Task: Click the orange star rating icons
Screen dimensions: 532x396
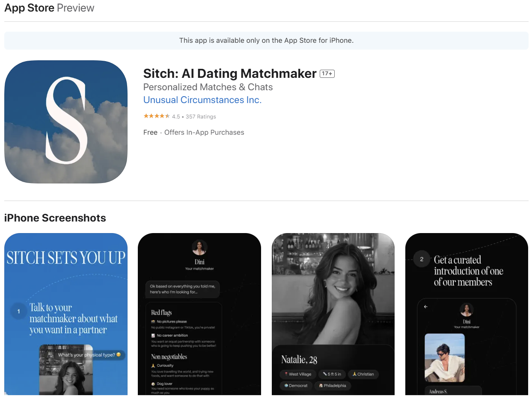Action: 157,116
